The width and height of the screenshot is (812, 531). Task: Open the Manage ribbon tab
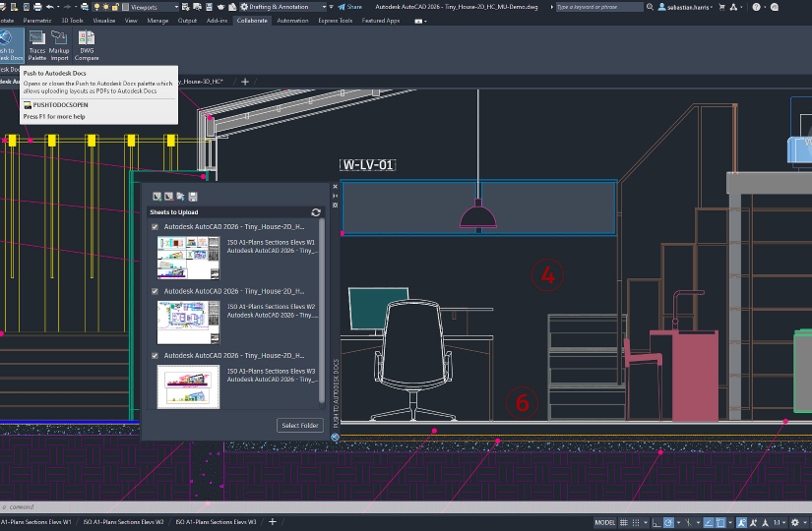pyautogui.click(x=157, y=21)
